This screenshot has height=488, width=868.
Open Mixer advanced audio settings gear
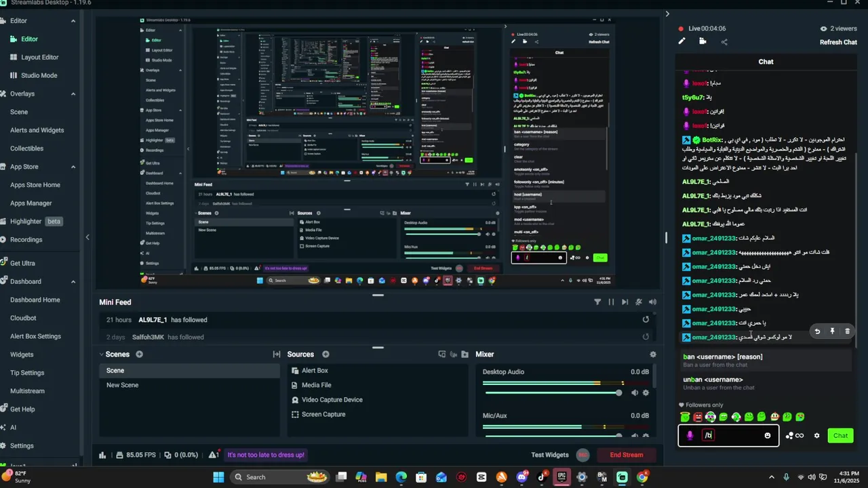(x=653, y=354)
